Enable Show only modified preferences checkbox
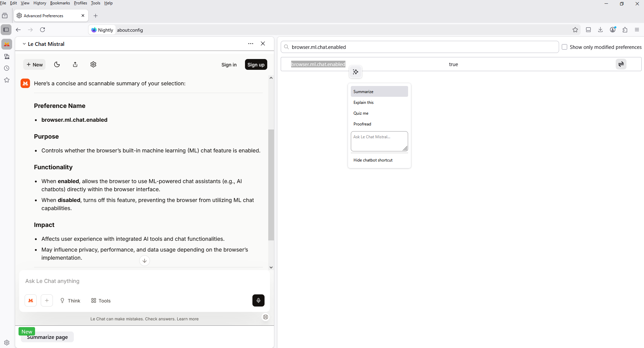 [x=564, y=47]
